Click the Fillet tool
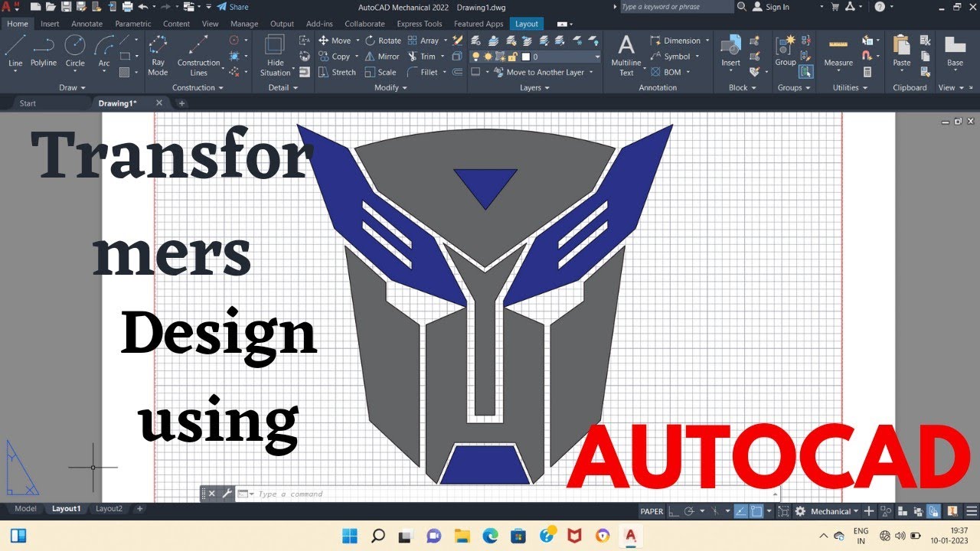This screenshot has height=551, width=980. coord(423,72)
